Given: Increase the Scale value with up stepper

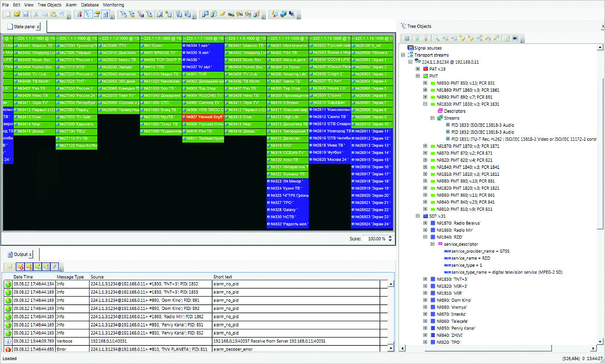Looking at the screenshot, I should (390, 237).
